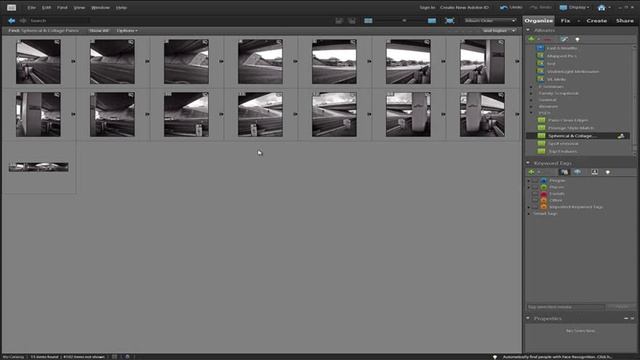This screenshot has height=360, width=640.
Task: Open the Display dropdown menu
Action: pyautogui.click(x=575, y=7)
